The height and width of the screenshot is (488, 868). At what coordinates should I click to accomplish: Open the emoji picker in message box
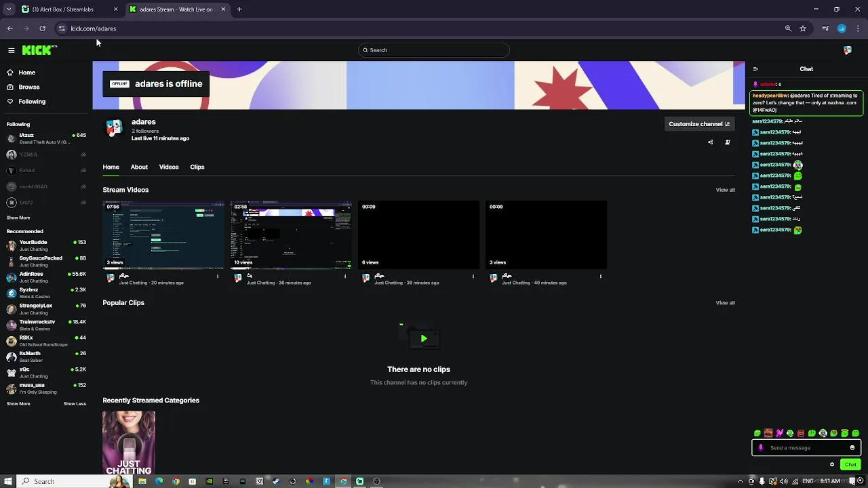click(852, 447)
